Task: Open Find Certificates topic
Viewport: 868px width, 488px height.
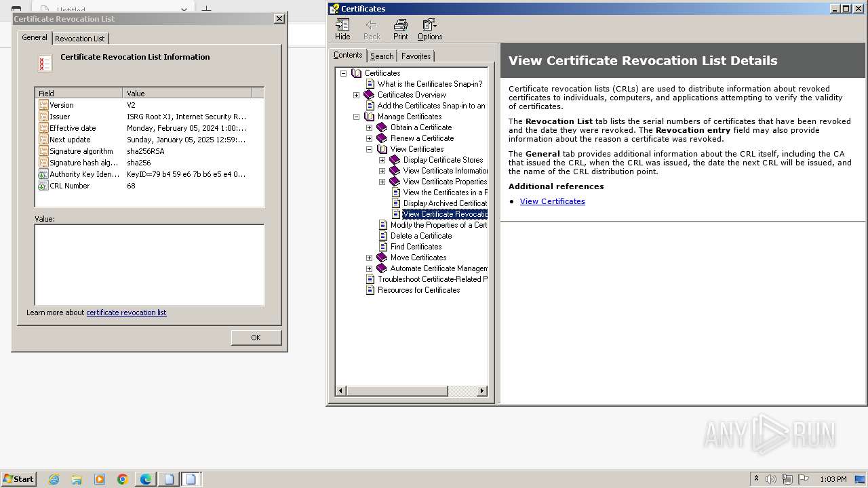Action: (416, 247)
